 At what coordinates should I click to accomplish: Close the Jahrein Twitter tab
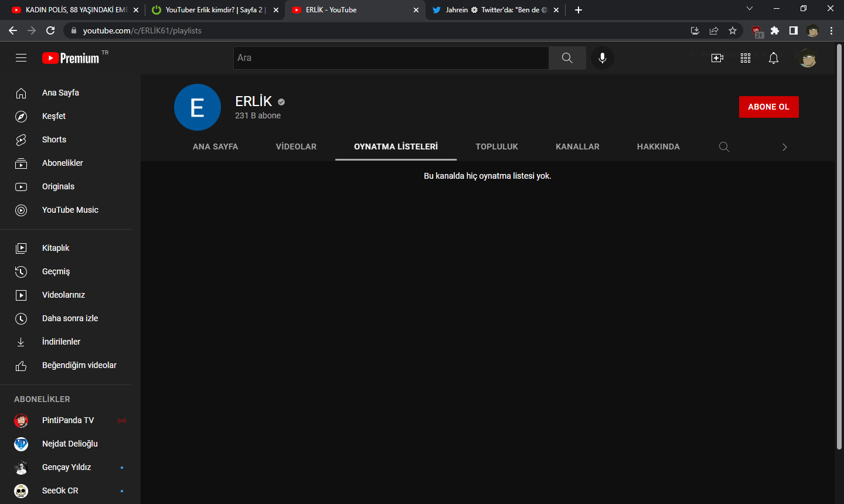(556, 10)
